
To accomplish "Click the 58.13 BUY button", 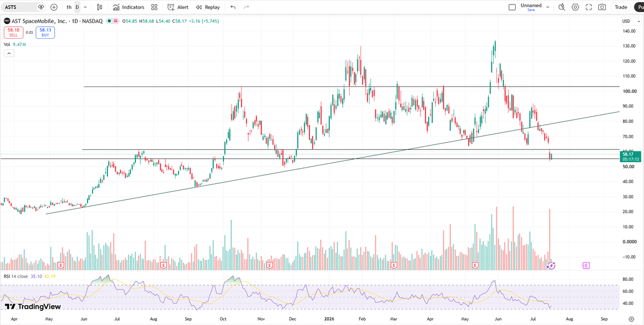I will (45, 32).
